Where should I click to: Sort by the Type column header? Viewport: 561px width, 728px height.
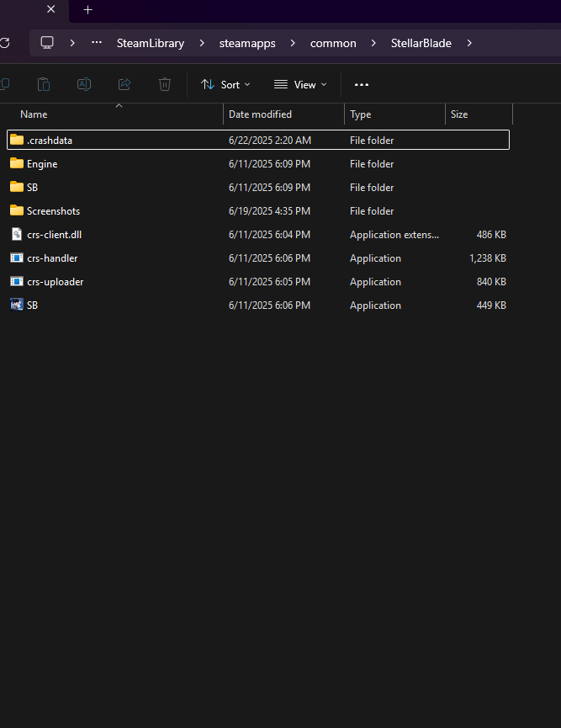[x=361, y=114]
